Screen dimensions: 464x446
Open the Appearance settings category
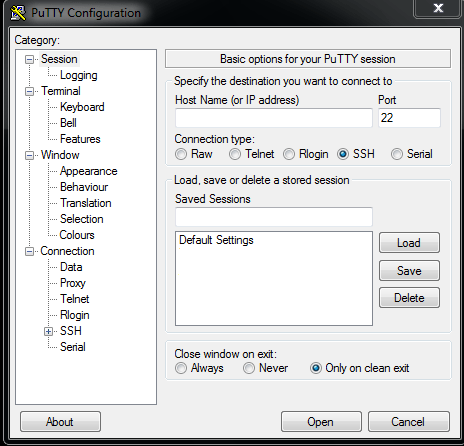[89, 171]
